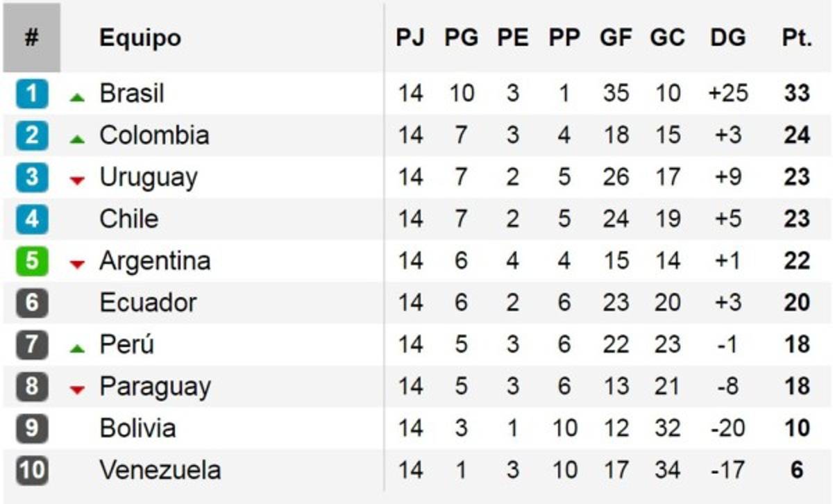Sort by the Pt. points header
Image resolution: width=833 pixels, height=504 pixels.
796,37
